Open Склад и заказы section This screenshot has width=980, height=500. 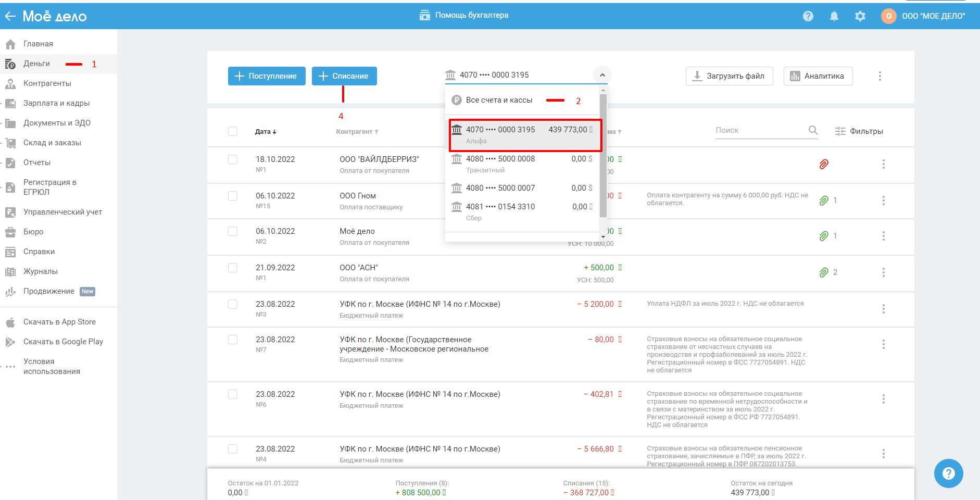click(52, 143)
